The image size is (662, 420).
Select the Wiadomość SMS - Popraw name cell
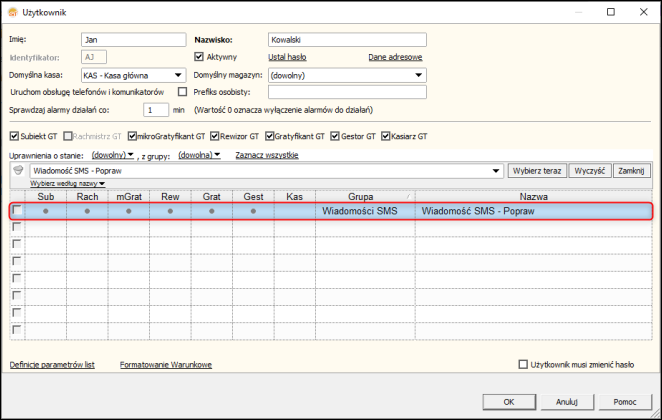pos(534,211)
